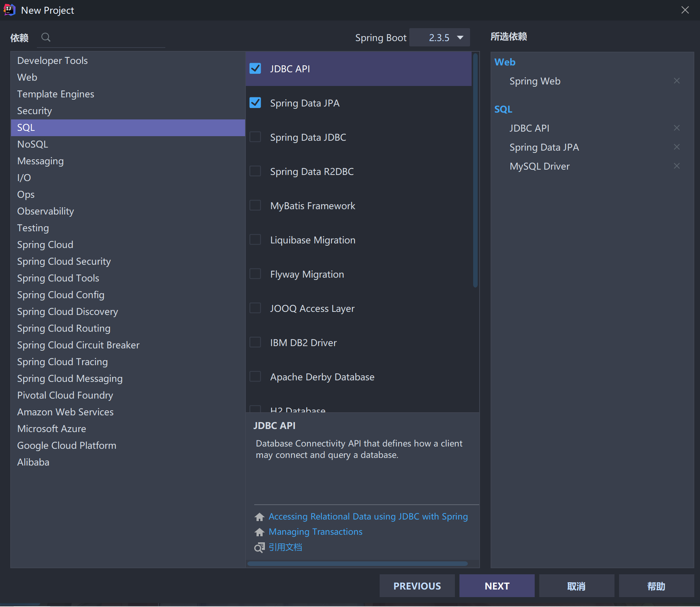700x607 pixels.
Task: Click MySQL Driver in selected dependencies
Action: click(540, 166)
